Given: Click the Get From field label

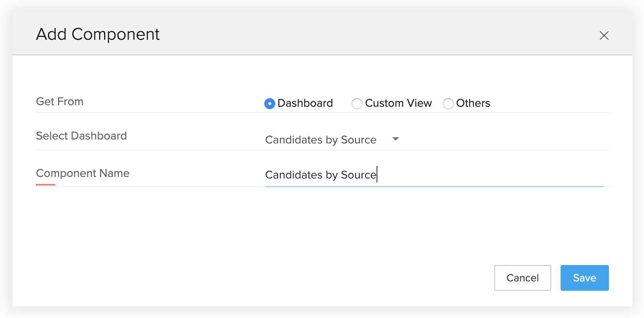Looking at the screenshot, I should [60, 102].
